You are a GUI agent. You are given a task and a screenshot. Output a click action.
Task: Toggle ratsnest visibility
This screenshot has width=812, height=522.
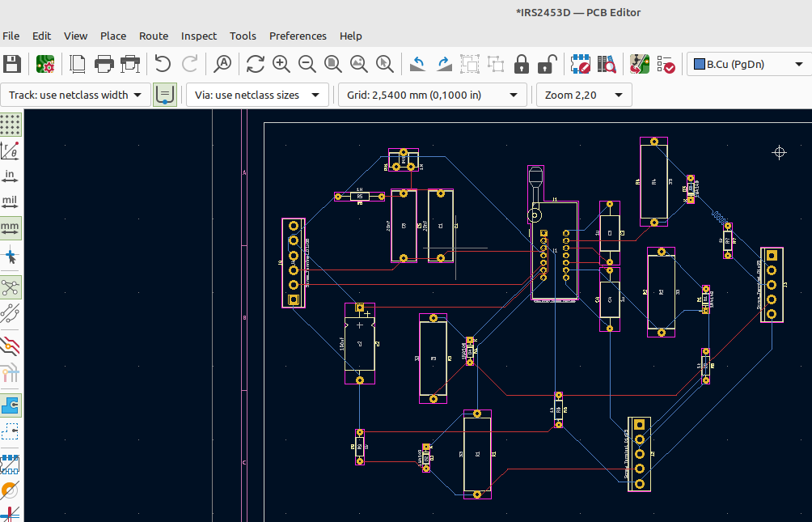11,287
